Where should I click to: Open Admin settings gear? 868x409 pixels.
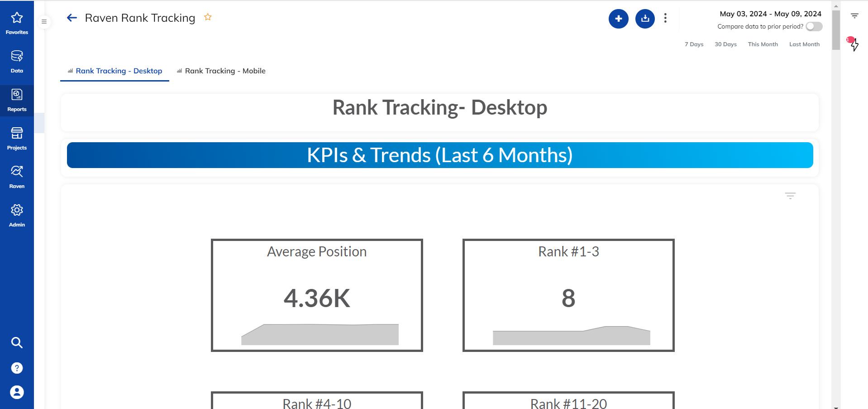click(17, 215)
